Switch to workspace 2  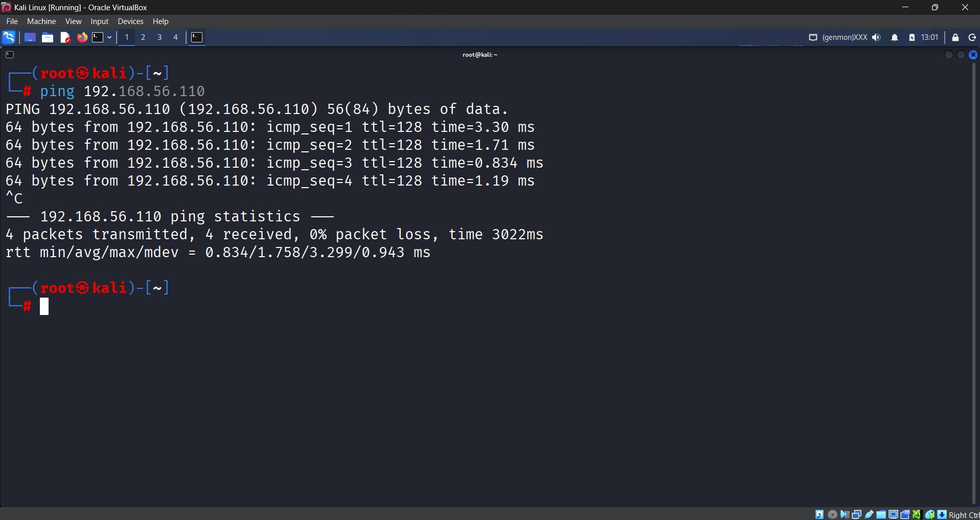pos(143,37)
